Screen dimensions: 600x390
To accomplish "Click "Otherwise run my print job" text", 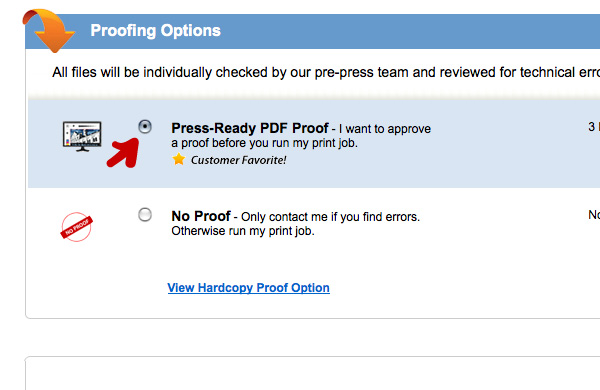I will point(243,231).
